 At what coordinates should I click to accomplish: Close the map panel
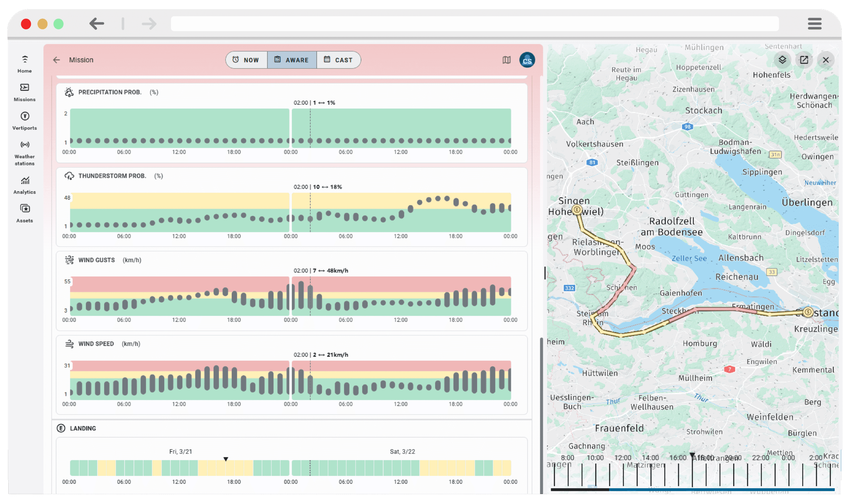coord(826,60)
